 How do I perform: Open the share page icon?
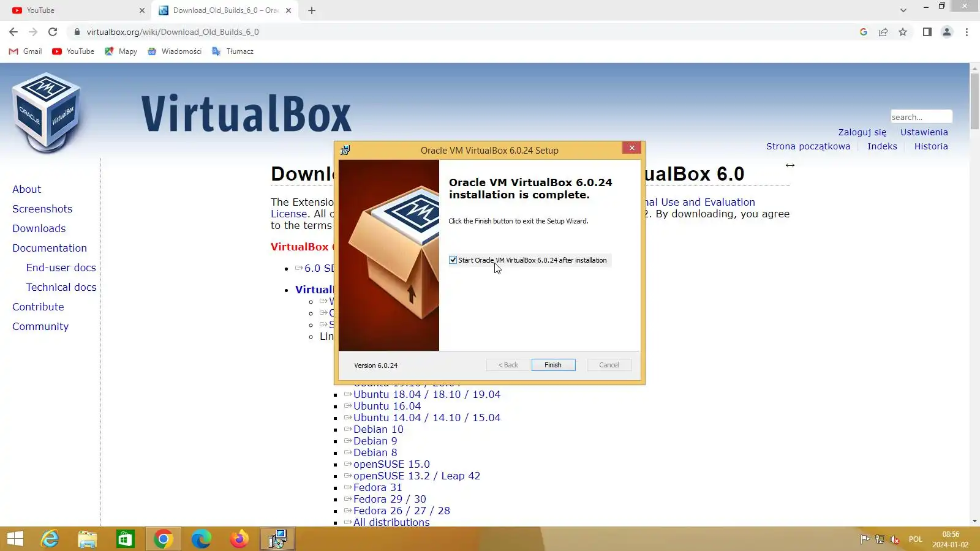[883, 32]
